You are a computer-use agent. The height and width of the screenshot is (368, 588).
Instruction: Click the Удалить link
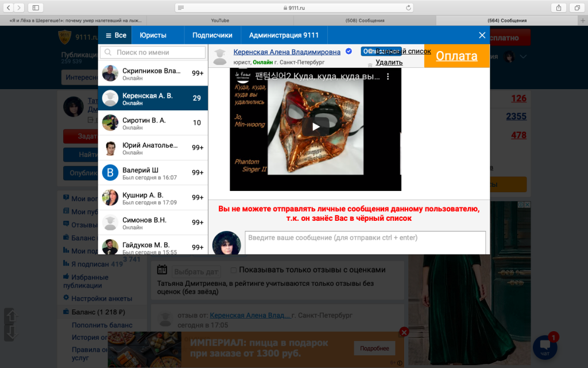389,62
